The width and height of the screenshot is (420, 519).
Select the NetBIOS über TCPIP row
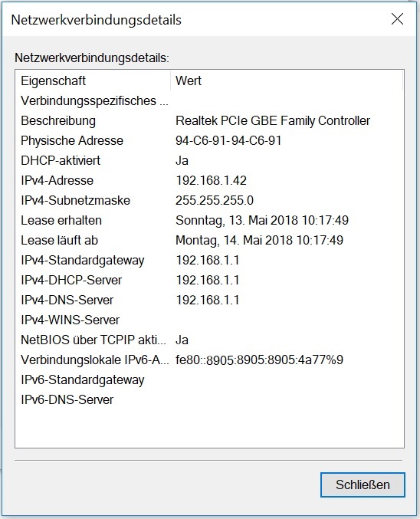pyautogui.click(x=209, y=340)
